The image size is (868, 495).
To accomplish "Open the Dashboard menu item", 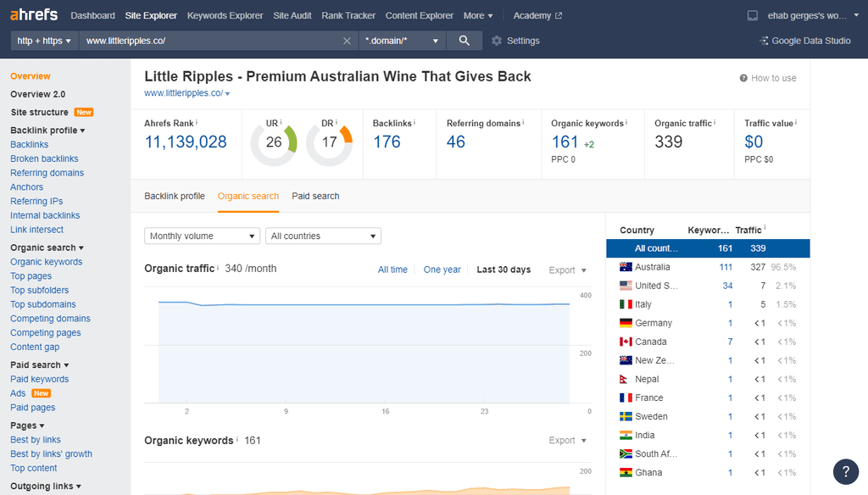I will 93,15.
